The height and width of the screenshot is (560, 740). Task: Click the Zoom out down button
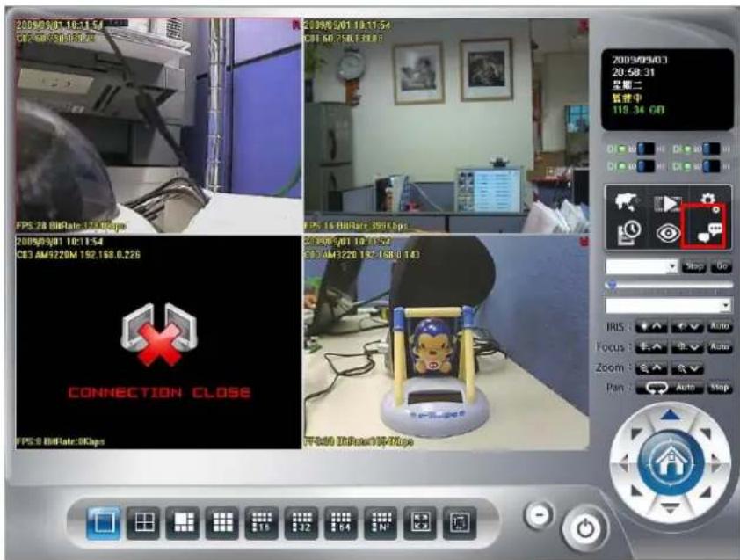click(x=687, y=368)
